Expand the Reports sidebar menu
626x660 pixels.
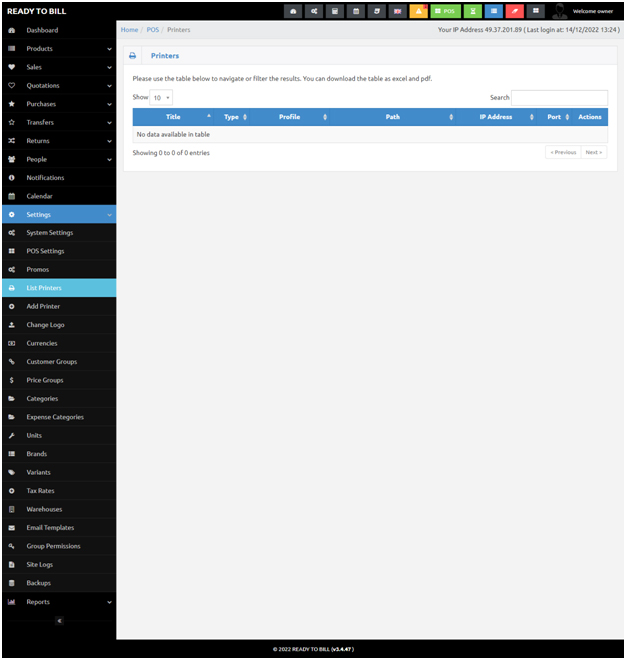point(59,602)
